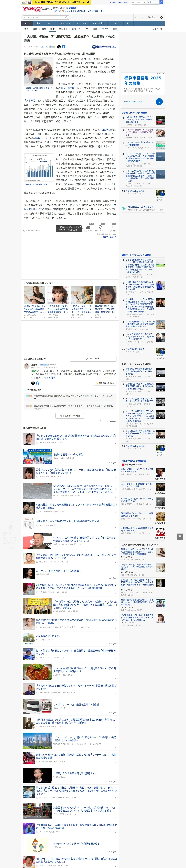Toggle コメント非表示 checkbox

102,422
